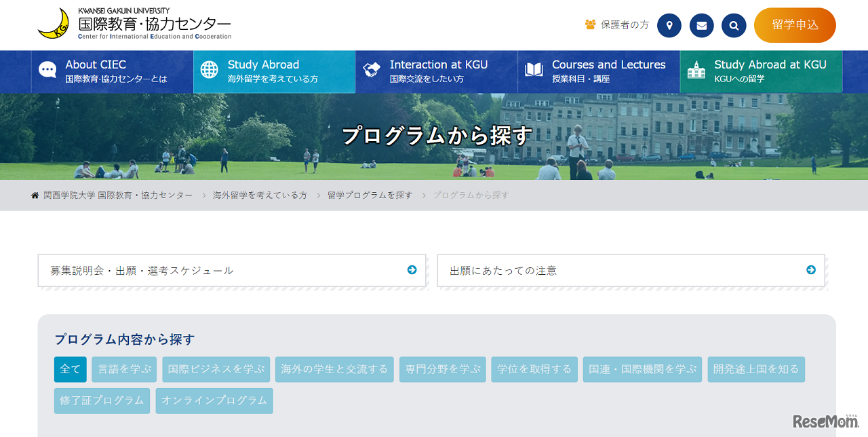
Task: Click the map location pin icon
Action: tap(669, 26)
